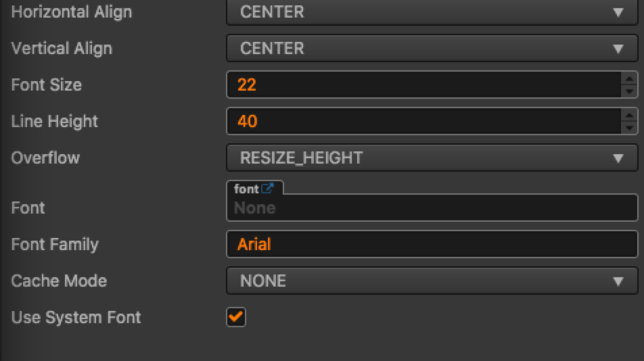Viewport: 644px width, 361px height.
Task: Expand the Cache Mode dropdown
Action: [x=432, y=281]
